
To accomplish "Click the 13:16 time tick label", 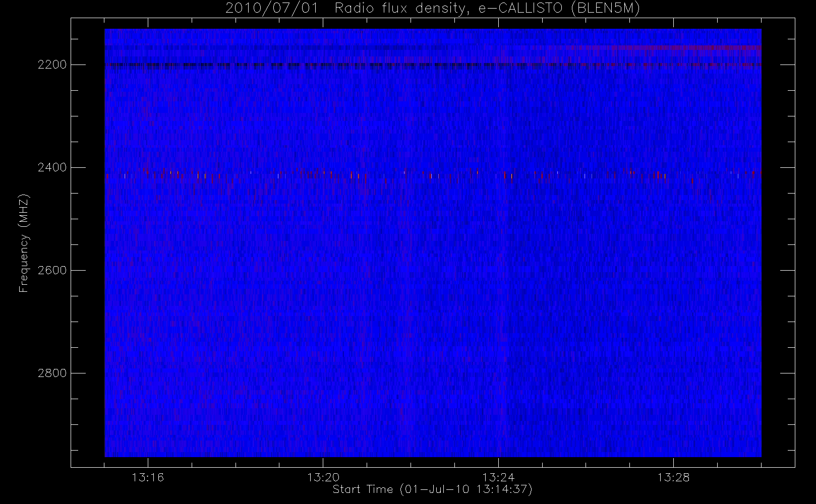I will pyautogui.click(x=148, y=477).
